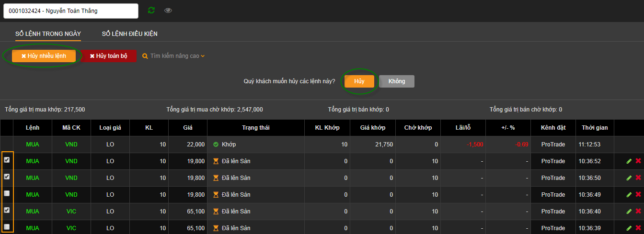644x234 pixels.
Task: Tick the checkbox for VIC order at 10:36:39
Action: (x=7, y=226)
